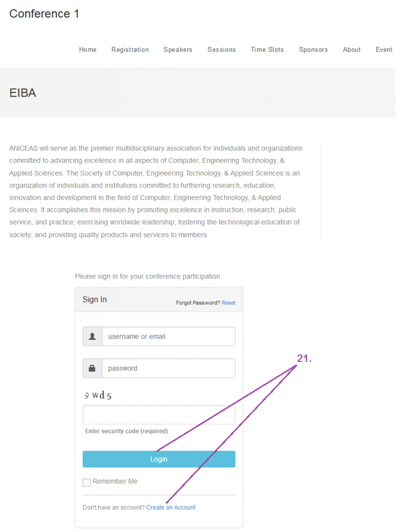Screen dimensions: 413x532
Task: Open the Time Slots page
Action: [267, 49]
